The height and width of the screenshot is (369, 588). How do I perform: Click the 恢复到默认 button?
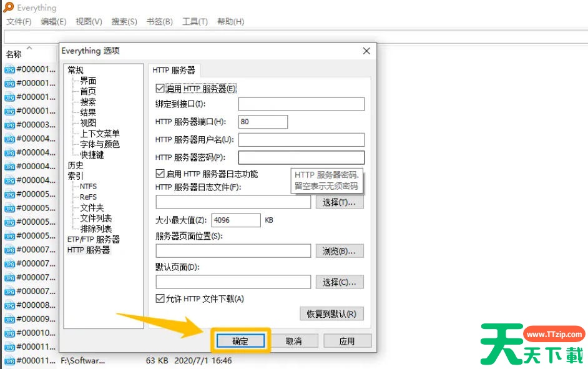[x=331, y=314]
